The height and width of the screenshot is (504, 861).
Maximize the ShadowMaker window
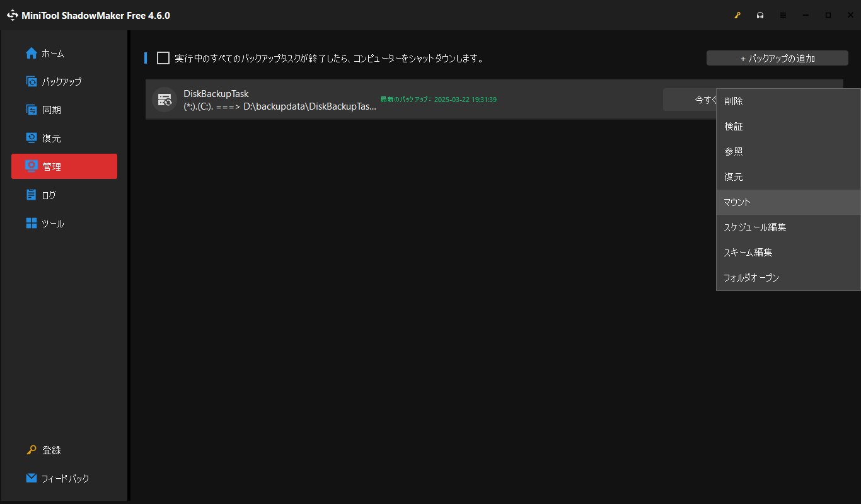pos(828,15)
